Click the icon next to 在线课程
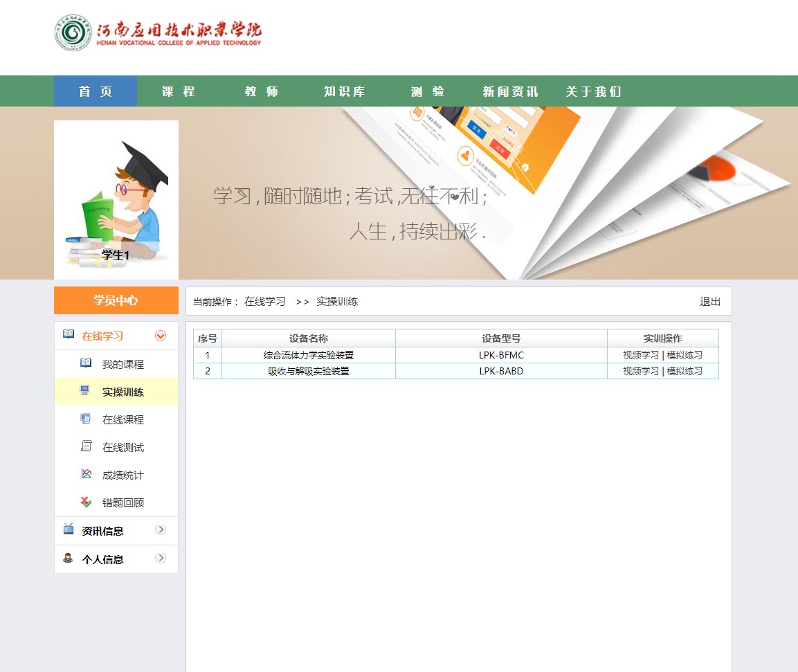The image size is (798, 672). tap(86, 419)
